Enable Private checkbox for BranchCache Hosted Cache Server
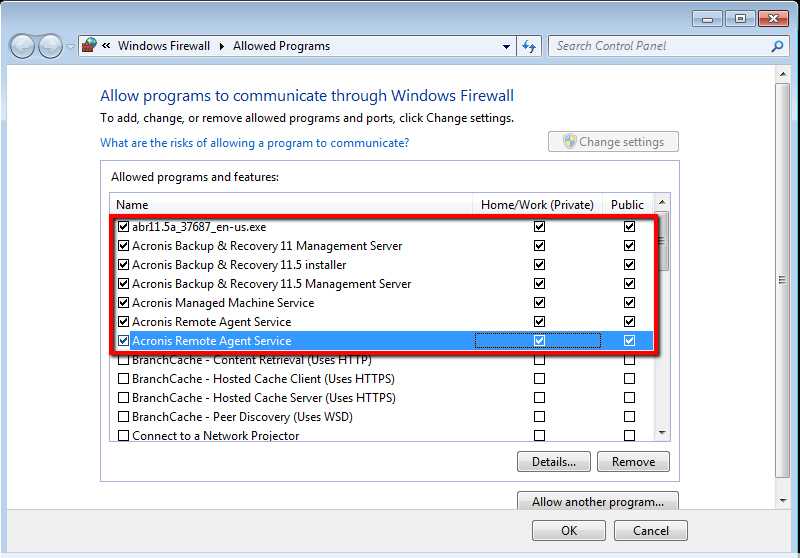This screenshot has width=800, height=558. (x=539, y=397)
